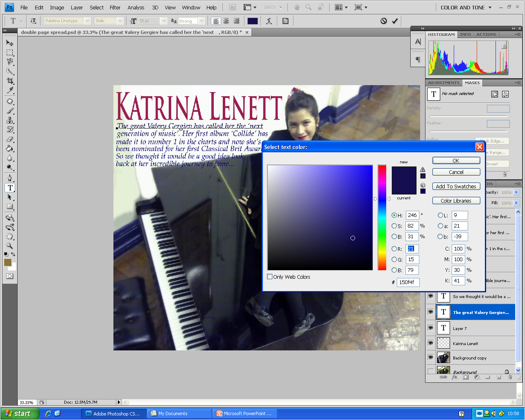Select the Spot Healing Brush tool

tap(10, 101)
